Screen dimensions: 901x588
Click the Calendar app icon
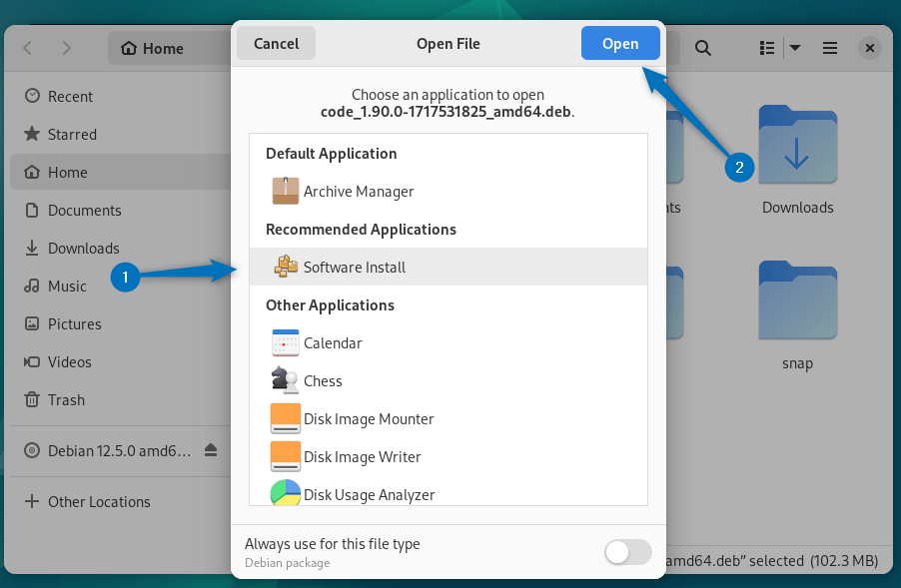pos(285,342)
